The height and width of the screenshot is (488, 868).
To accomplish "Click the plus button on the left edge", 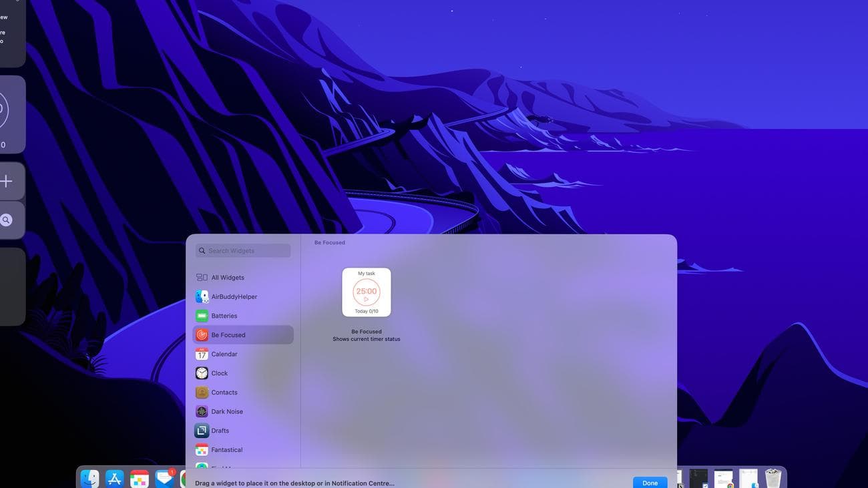I will (5, 180).
